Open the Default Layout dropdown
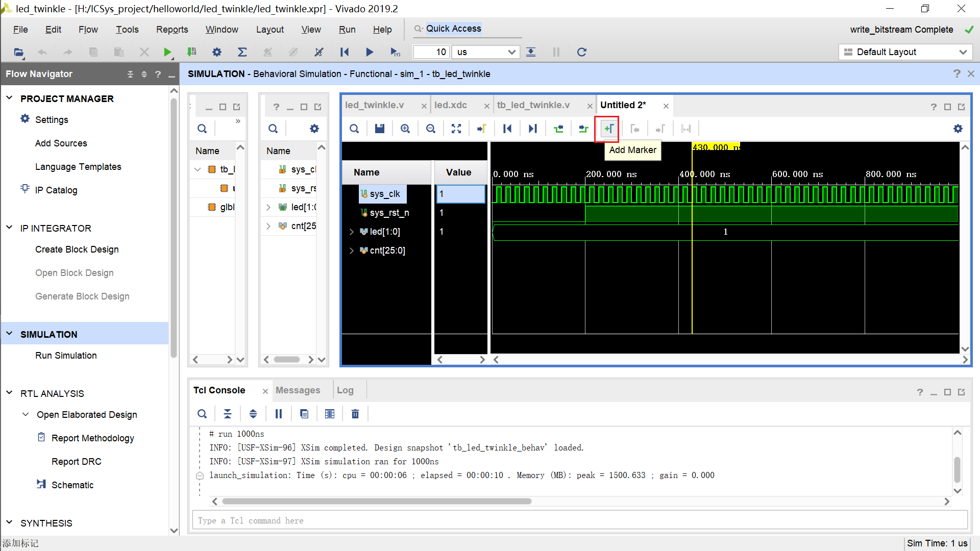 (x=905, y=52)
